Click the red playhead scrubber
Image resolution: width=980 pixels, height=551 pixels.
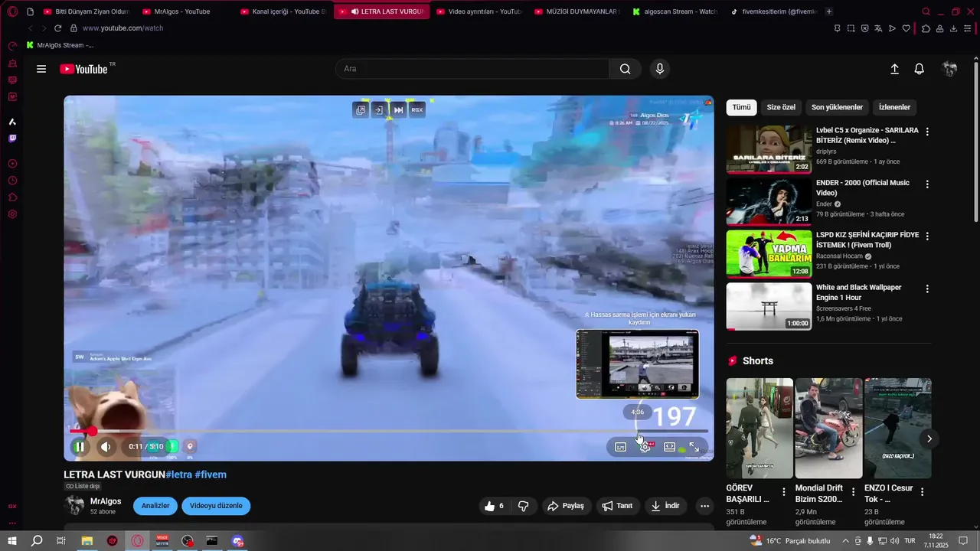coord(92,431)
